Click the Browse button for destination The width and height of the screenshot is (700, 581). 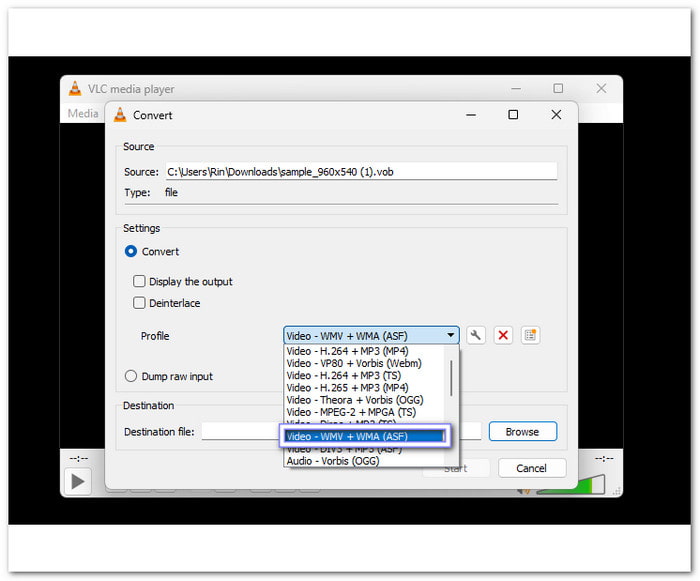[523, 431]
